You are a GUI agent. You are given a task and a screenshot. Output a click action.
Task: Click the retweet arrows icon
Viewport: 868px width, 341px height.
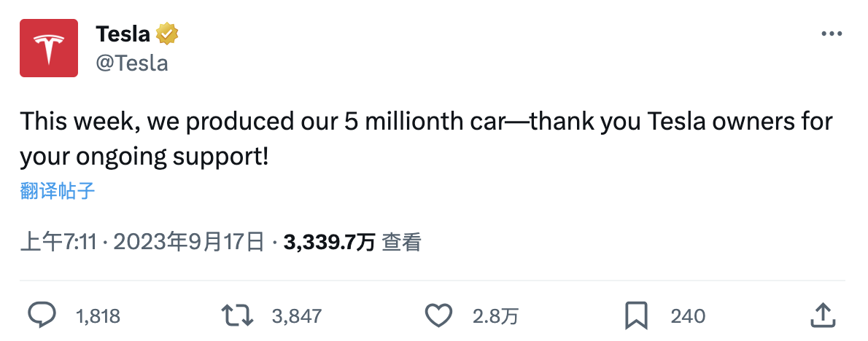[x=237, y=315]
